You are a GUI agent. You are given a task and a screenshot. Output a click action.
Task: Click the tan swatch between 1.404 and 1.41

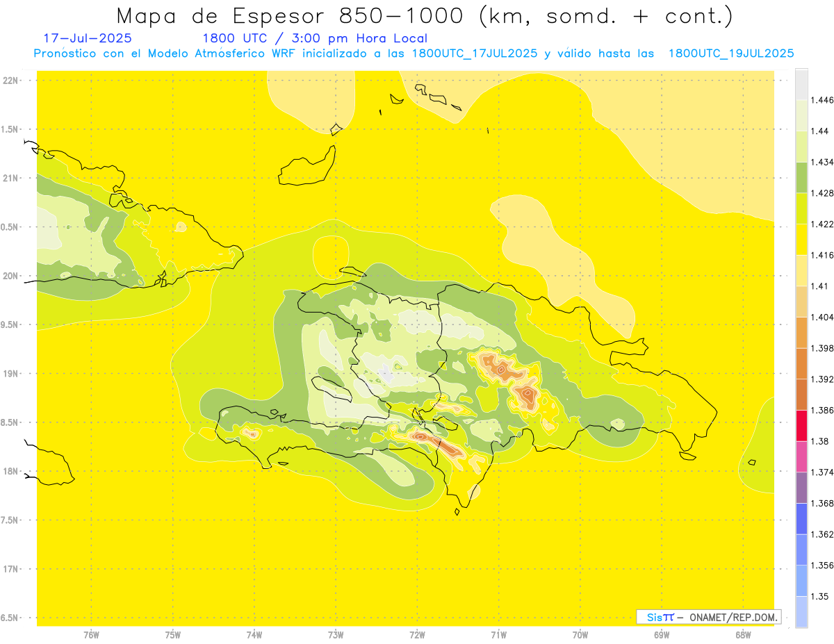point(801,302)
